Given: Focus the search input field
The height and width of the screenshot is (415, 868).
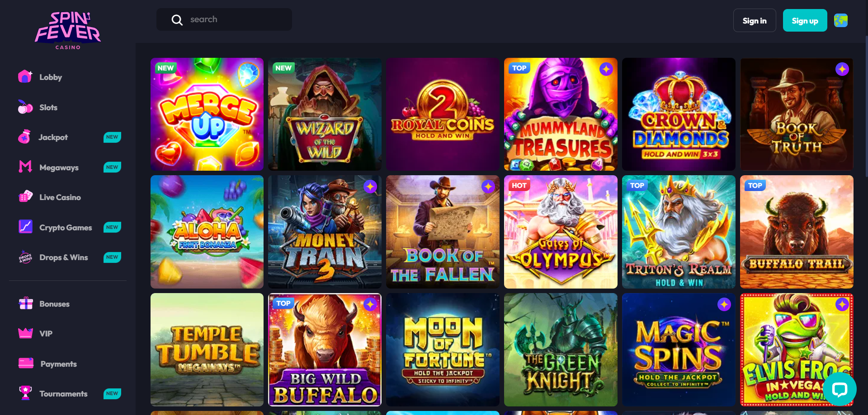Looking at the screenshot, I should pos(224,19).
